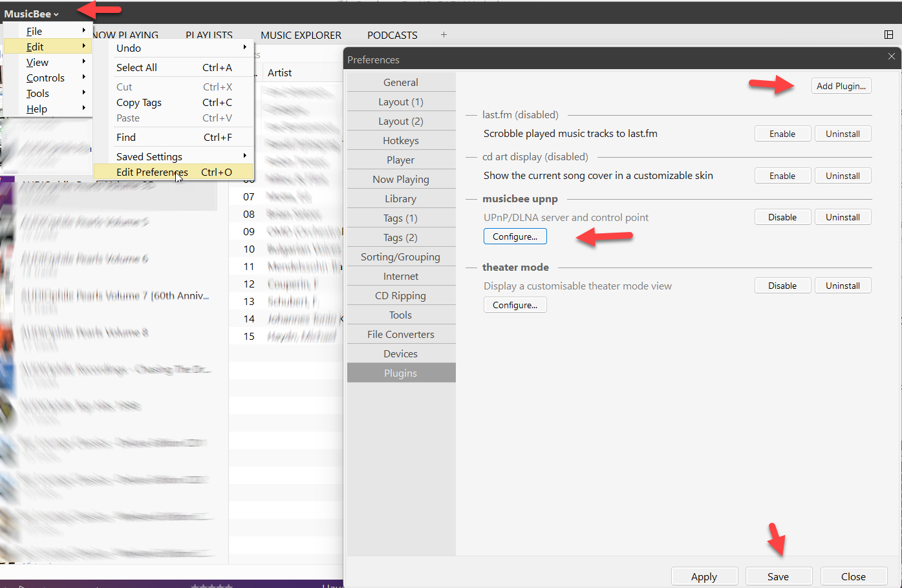Image resolution: width=902 pixels, height=588 pixels.
Task: Switch to the Playlists tab
Action: click(x=209, y=35)
